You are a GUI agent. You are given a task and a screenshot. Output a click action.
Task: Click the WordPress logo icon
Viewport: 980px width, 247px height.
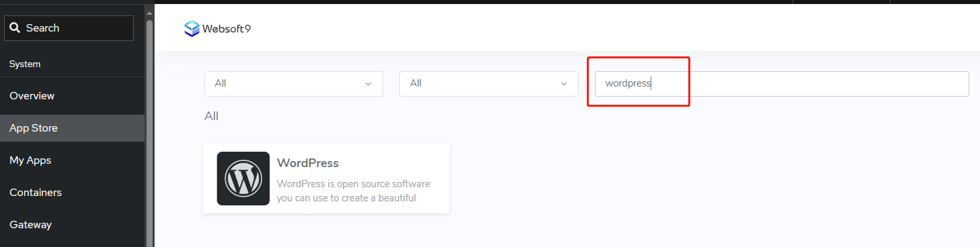click(243, 179)
